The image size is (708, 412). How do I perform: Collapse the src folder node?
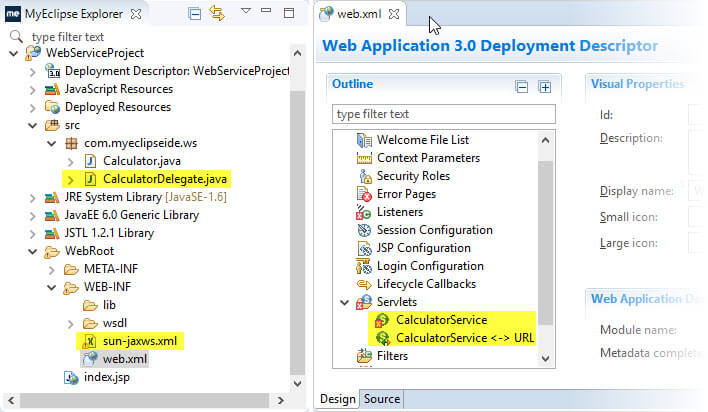point(33,126)
